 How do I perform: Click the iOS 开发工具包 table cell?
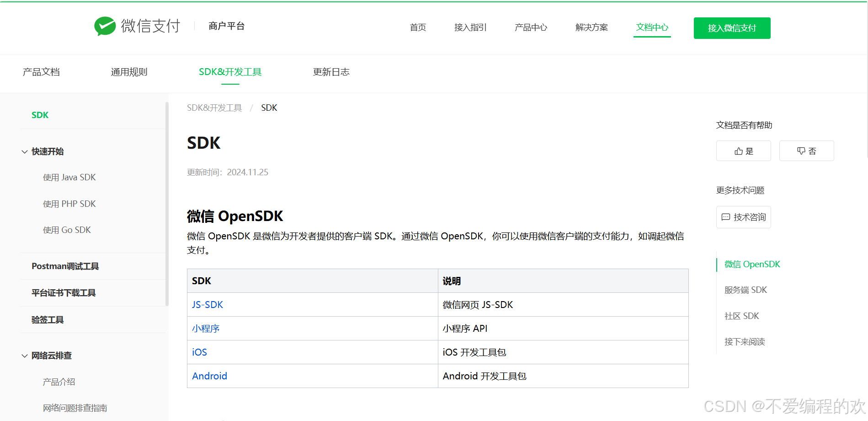563,352
